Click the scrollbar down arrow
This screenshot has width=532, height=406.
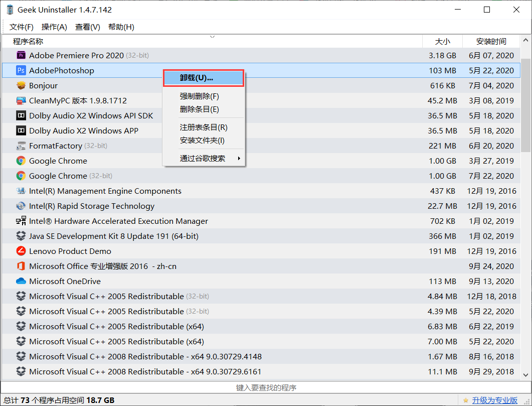click(525, 375)
